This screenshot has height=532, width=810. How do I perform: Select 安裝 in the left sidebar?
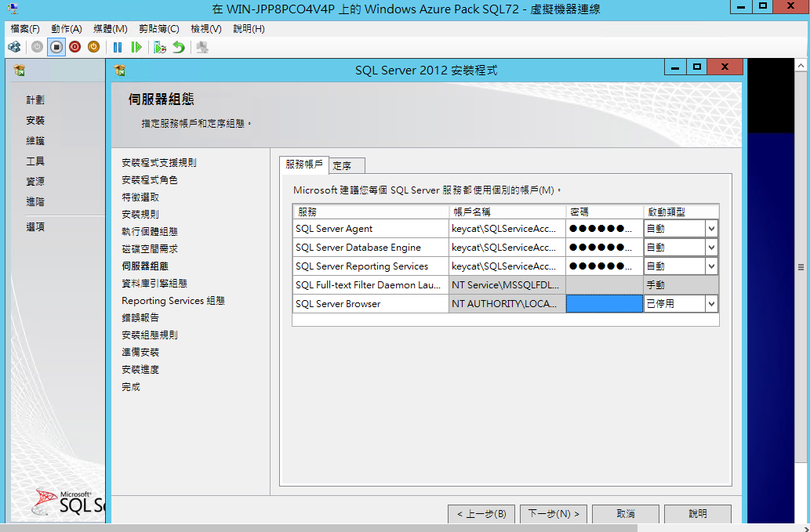[35, 121]
